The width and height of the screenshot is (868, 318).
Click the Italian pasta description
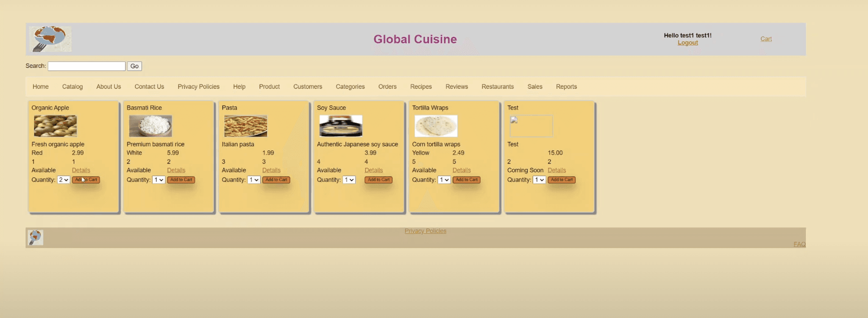(x=238, y=144)
